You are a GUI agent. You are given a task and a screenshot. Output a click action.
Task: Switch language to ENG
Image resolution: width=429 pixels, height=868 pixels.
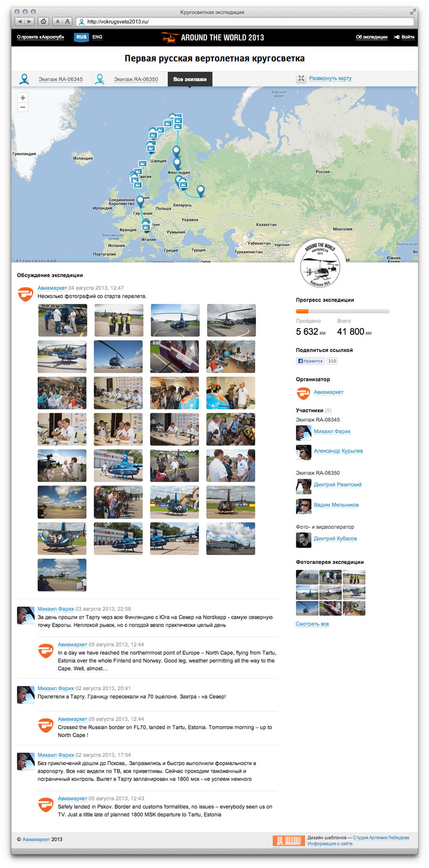tap(97, 37)
